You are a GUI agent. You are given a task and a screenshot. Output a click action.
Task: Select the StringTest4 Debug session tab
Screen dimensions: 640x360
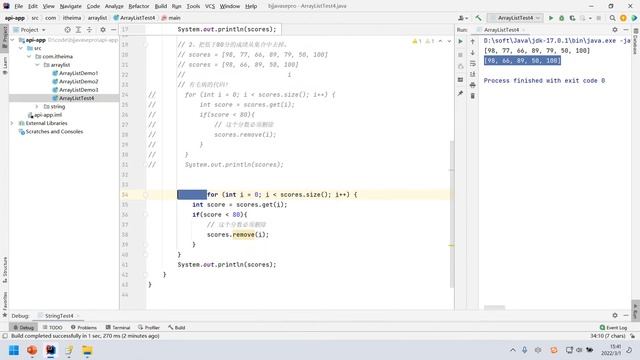pyautogui.click(x=59, y=316)
